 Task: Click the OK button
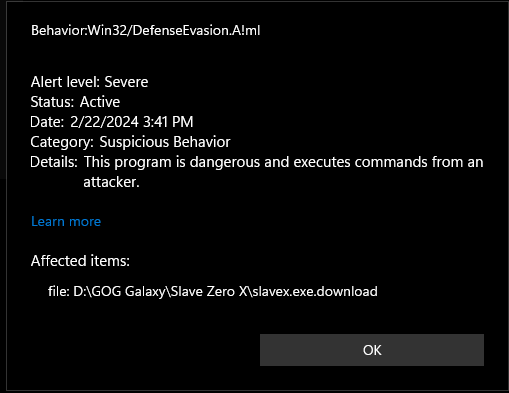tap(372, 350)
